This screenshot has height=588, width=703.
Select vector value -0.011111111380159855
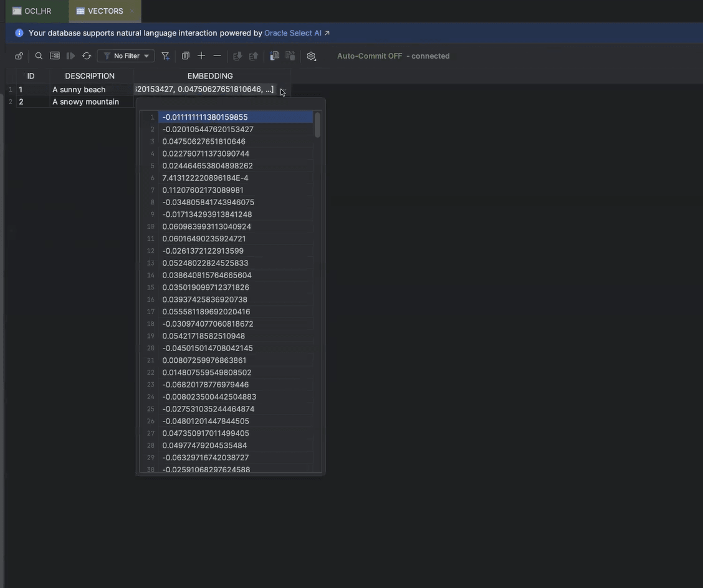coord(235,117)
